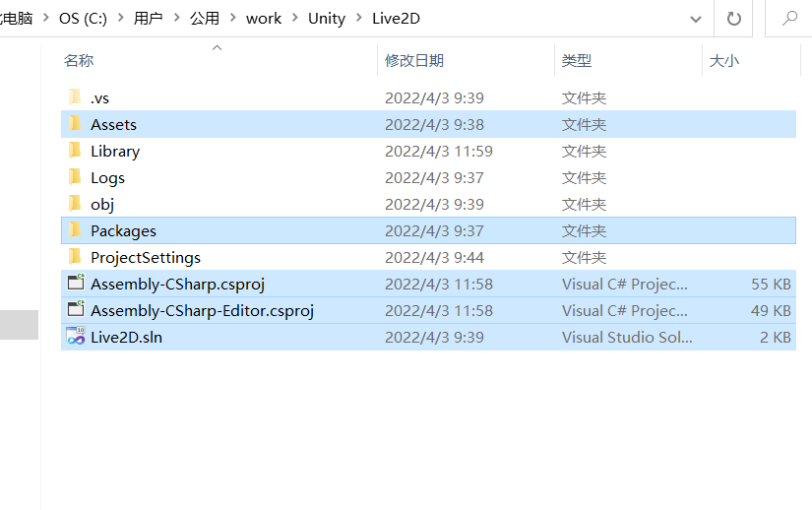The image size is (812, 510).
Task: Refresh the current folder view
Action: coord(733,18)
